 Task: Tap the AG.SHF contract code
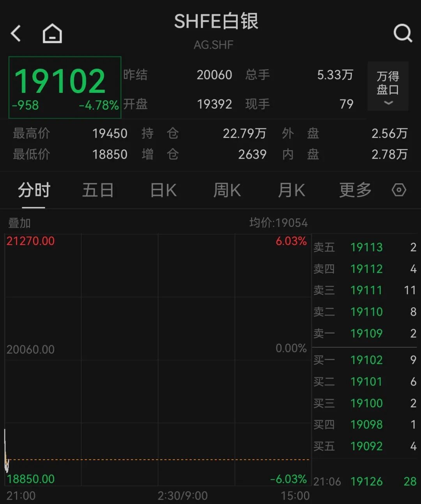point(214,45)
